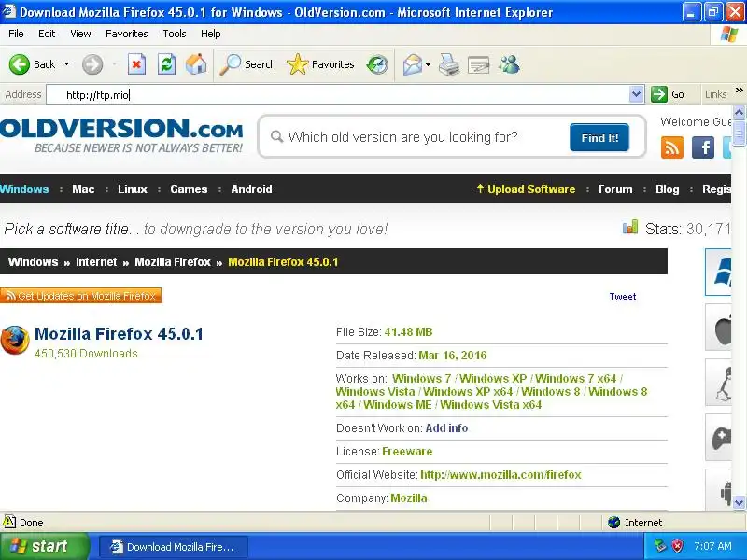The image size is (747, 560).
Task: Click the Linux penguin sidebar icon
Action: point(718,383)
